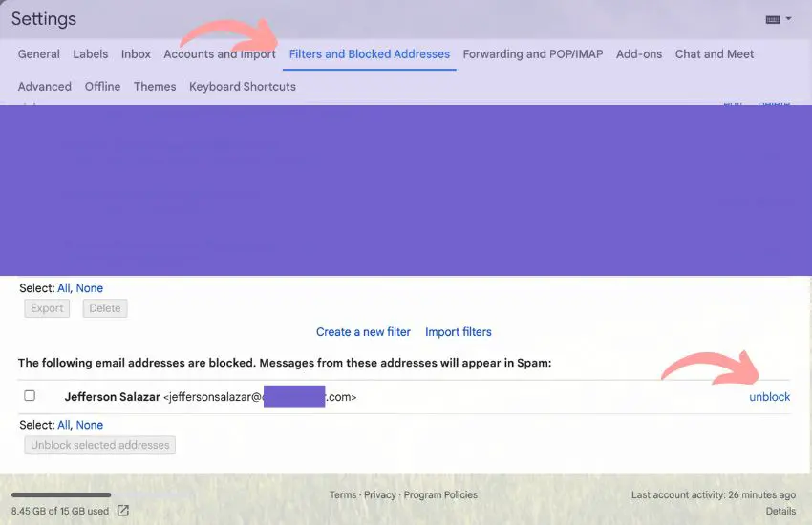
Task: Open the Offline settings tab
Action: click(102, 86)
